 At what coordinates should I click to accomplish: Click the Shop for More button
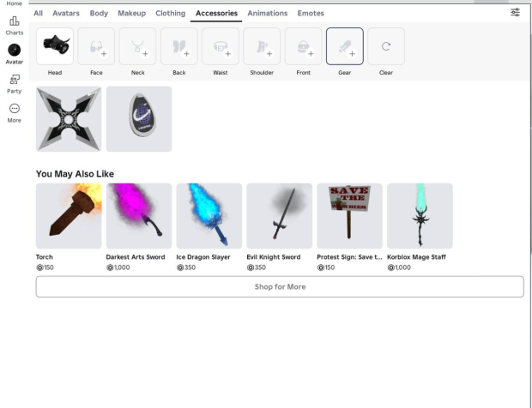pos(280,286)
